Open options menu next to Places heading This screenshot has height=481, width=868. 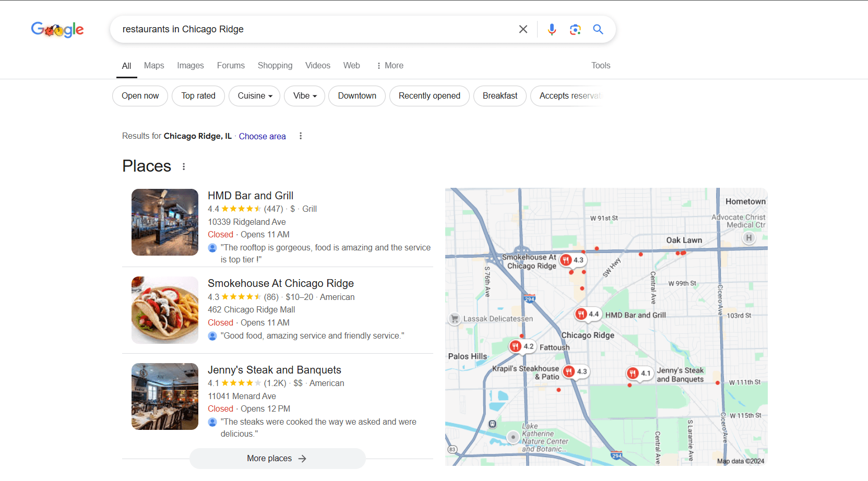[184, 166]
